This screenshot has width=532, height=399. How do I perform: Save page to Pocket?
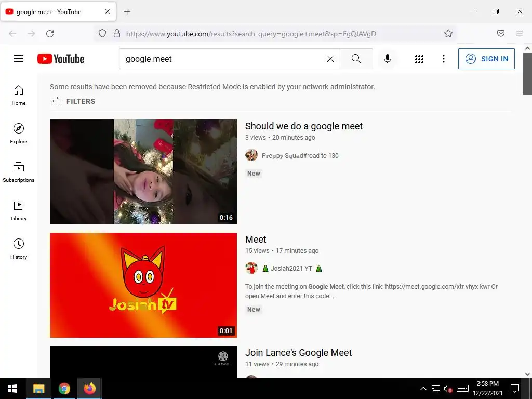(501, 33)
